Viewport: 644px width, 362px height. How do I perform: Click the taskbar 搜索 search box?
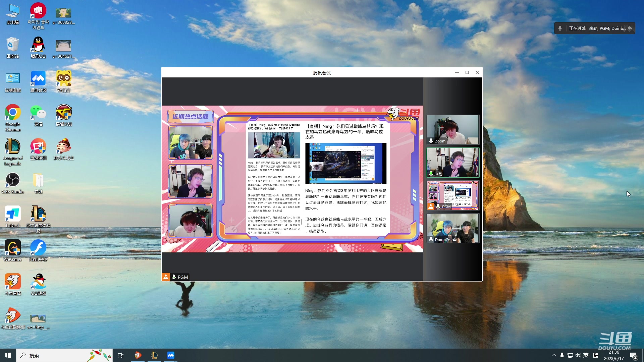click(64, 355)
